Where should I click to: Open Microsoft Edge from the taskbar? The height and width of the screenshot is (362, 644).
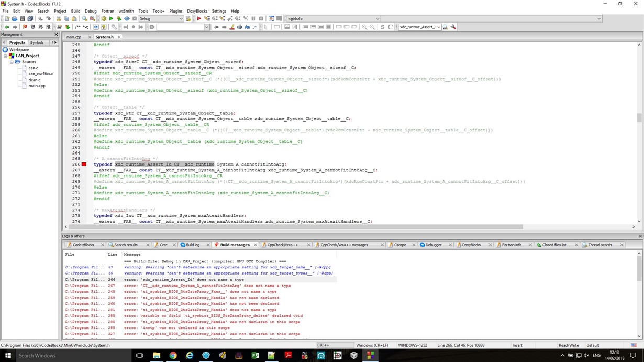[190, 356]
